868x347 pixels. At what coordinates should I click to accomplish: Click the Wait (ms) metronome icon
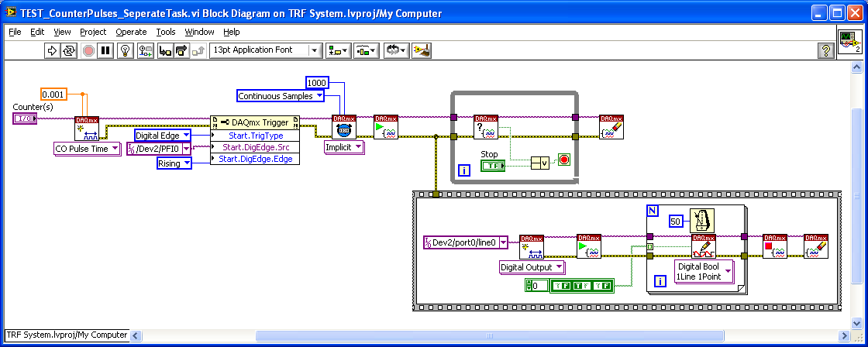701,221
